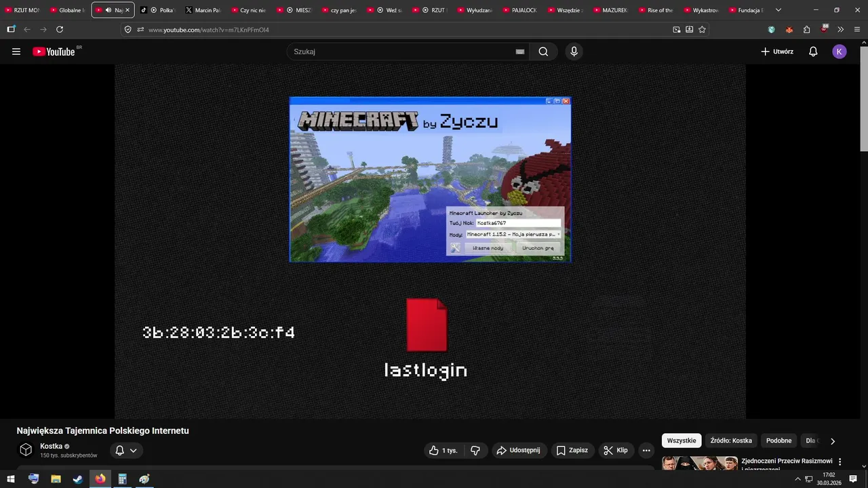The image size is (868, 488).
Task: Go back in browser history
Action: tap(27, 30)
